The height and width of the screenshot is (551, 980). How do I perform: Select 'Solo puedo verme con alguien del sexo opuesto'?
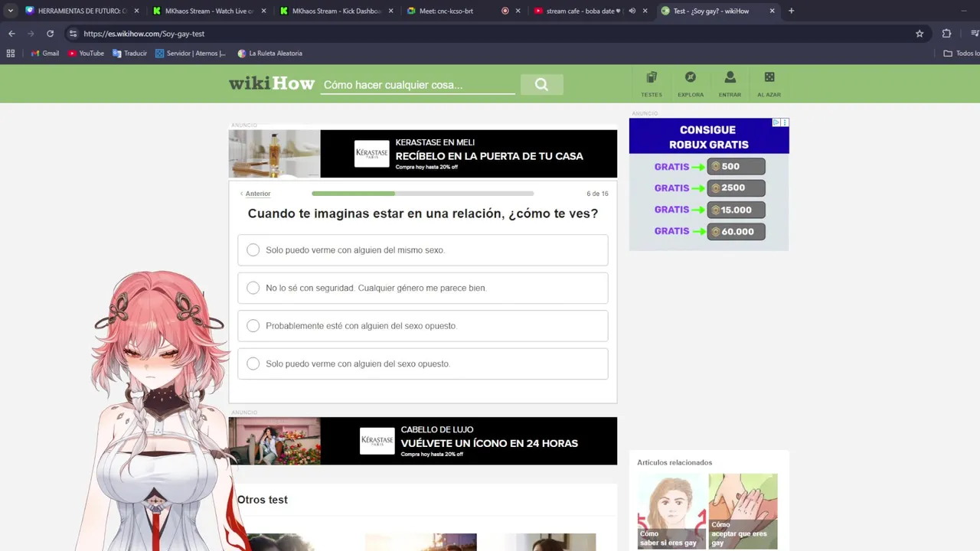(423, 364)
